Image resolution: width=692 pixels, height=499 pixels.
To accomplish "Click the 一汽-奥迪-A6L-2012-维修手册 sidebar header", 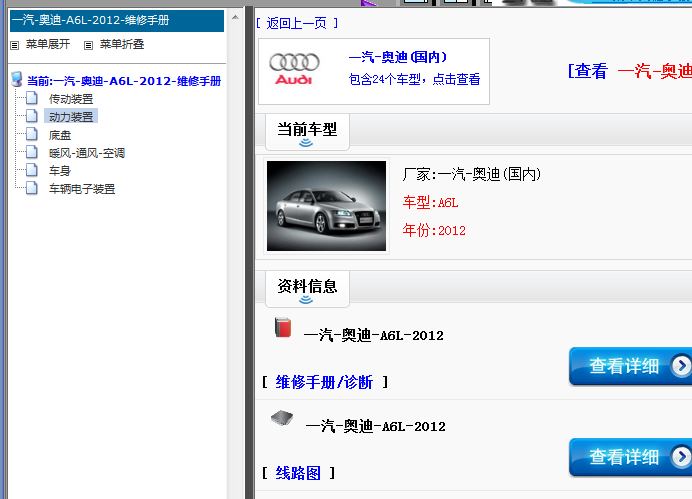I will (117, 20).
